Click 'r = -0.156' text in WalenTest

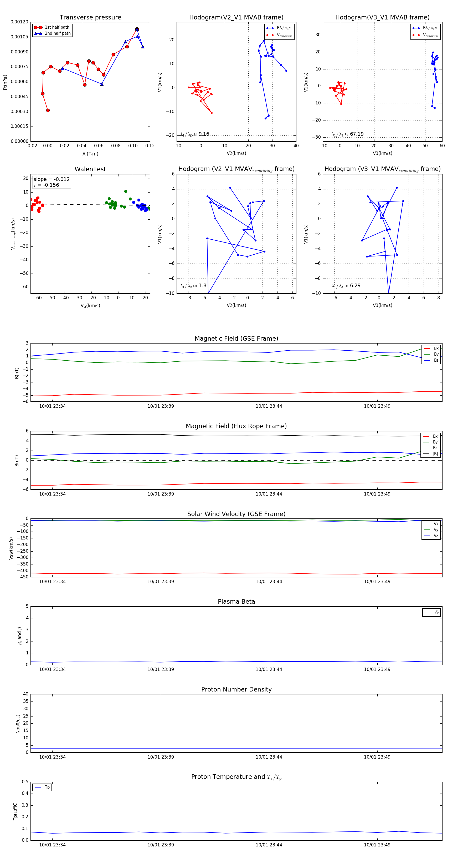(x=47, y=185)
